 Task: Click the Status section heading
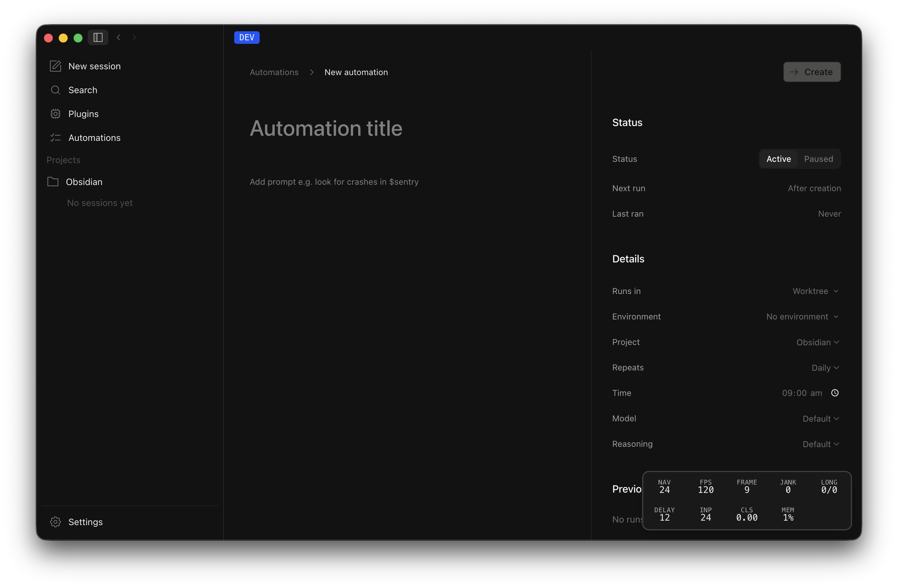point(627,122)
